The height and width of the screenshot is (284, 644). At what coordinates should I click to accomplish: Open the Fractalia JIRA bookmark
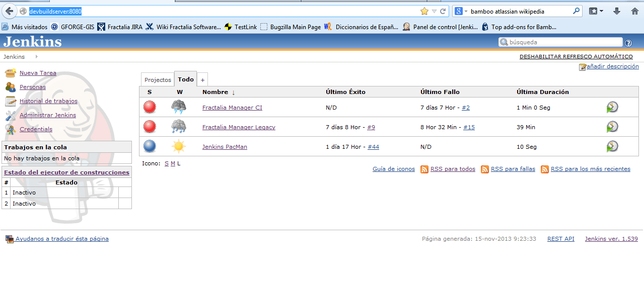tap(120, 27)
